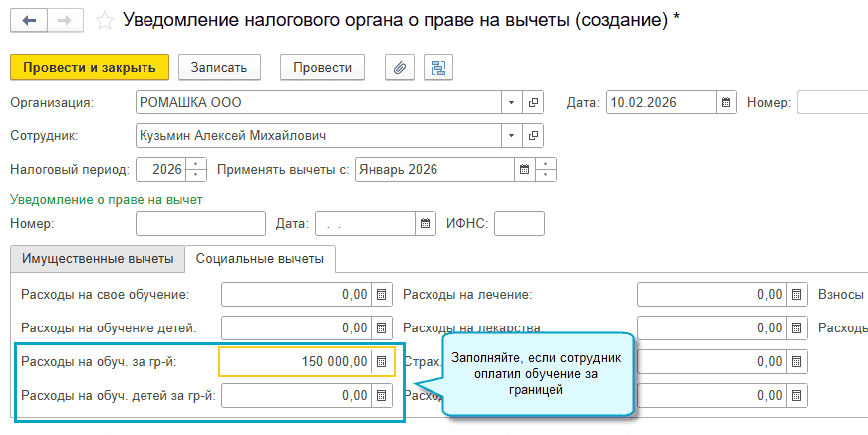Open calculator for own education expenses
Viewport: 868px width, 435px height.
[x=380, y=295]
